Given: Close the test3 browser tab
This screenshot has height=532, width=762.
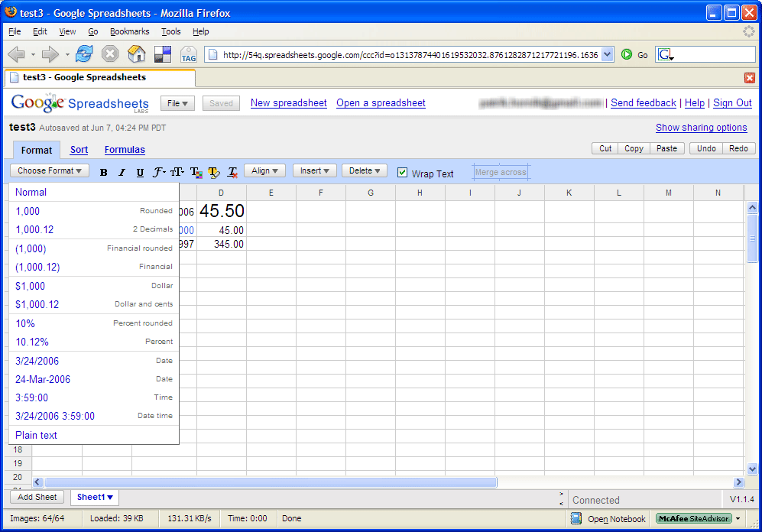Looking at the screenshot, I should click(749, 78).
